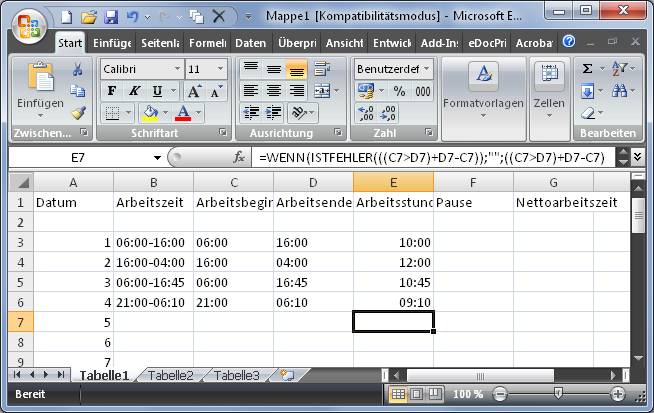Remove a decimal place

coord(388,113)
